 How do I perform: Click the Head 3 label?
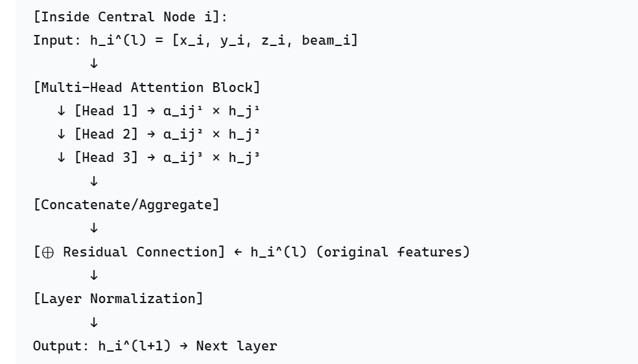click(106, 157)
